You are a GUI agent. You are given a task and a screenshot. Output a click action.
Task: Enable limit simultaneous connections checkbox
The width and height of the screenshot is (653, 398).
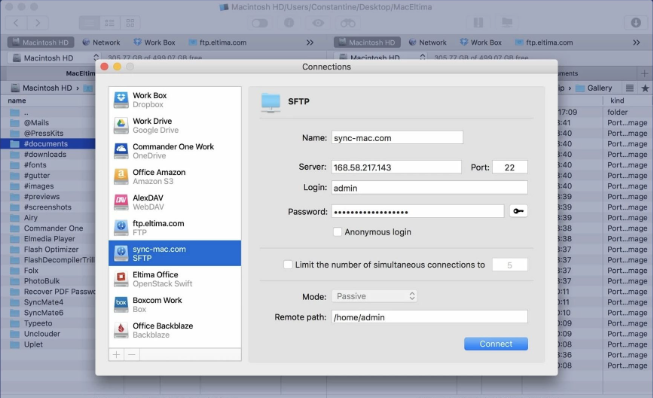[288, 265]
